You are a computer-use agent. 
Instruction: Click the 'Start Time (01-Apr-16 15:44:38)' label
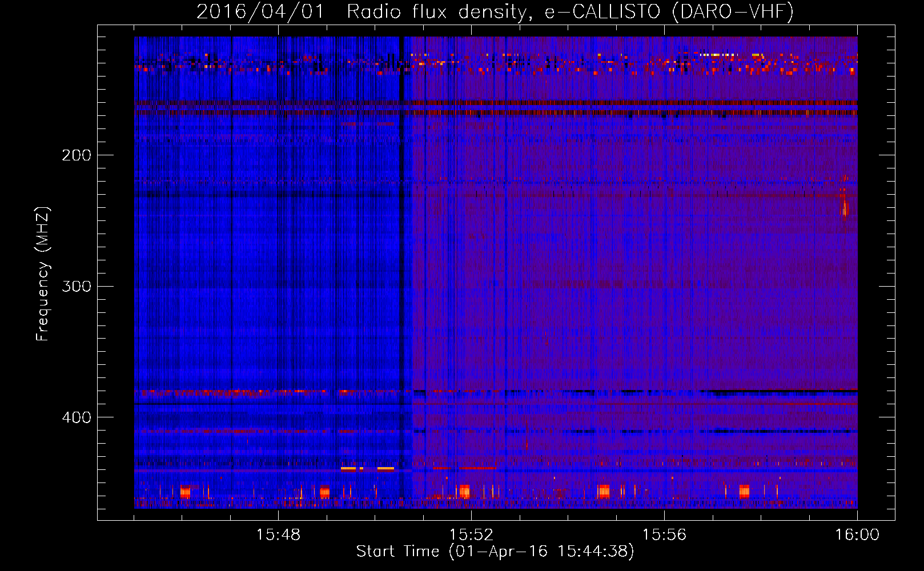pyautogui.click(x=495, y=552)
